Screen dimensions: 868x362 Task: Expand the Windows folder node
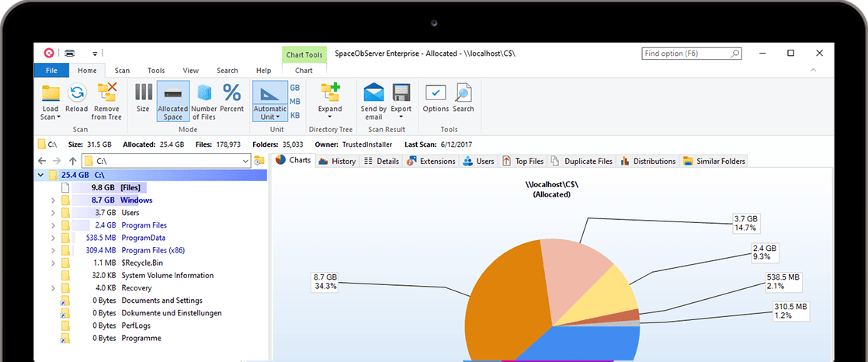[x=53, y=200]
